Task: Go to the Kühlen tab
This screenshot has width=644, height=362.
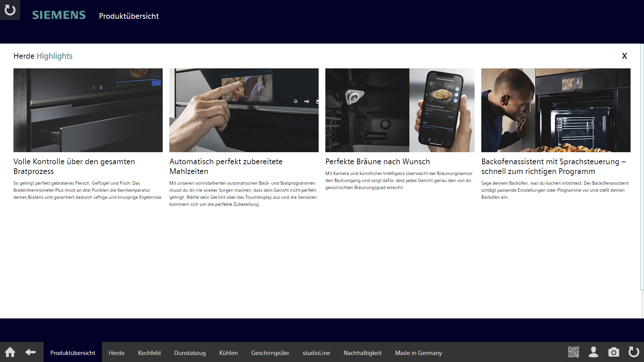Action: pos(228,353)
